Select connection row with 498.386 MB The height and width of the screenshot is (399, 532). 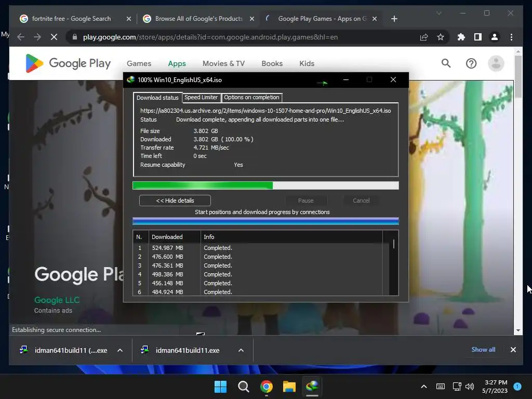(258, 274)
